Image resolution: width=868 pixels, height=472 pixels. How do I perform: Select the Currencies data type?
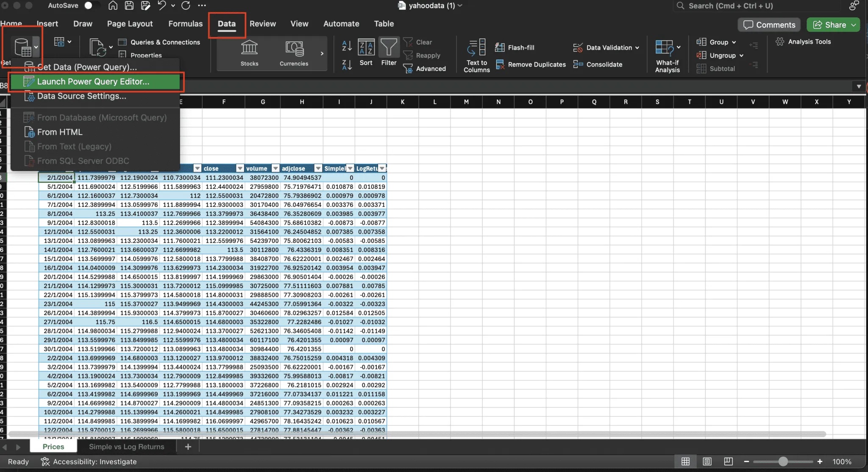[293, 53]
